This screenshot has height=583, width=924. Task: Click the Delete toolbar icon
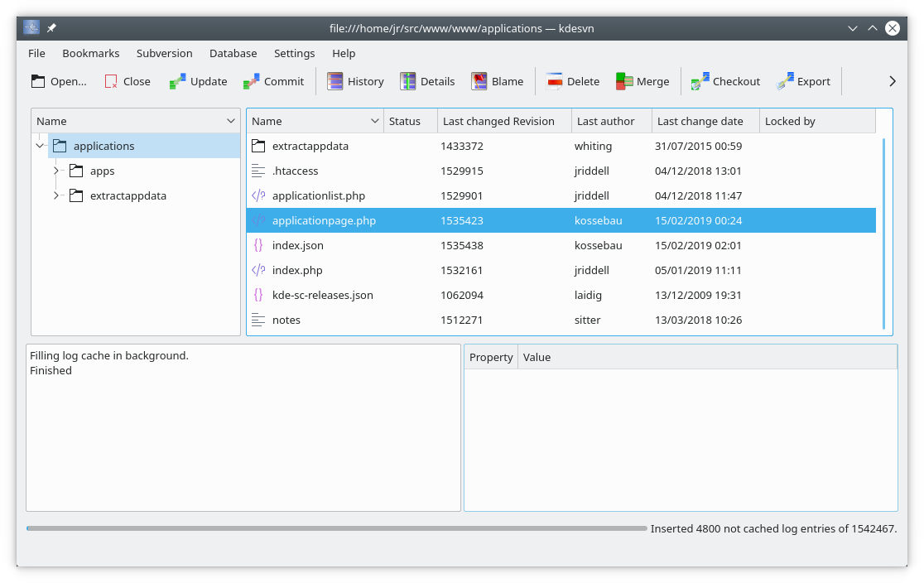pos(555,81)
